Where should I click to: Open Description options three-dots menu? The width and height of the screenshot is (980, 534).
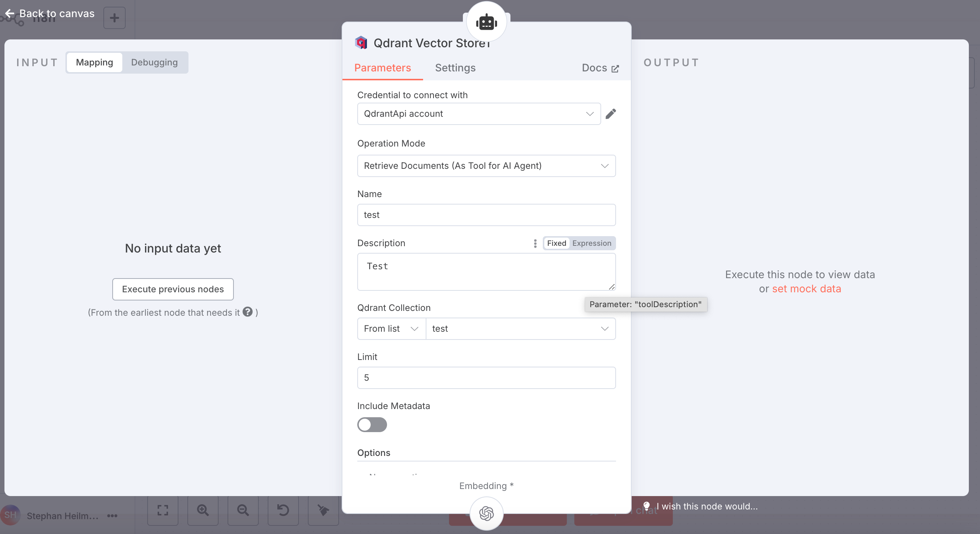click(x=535, y=243)
